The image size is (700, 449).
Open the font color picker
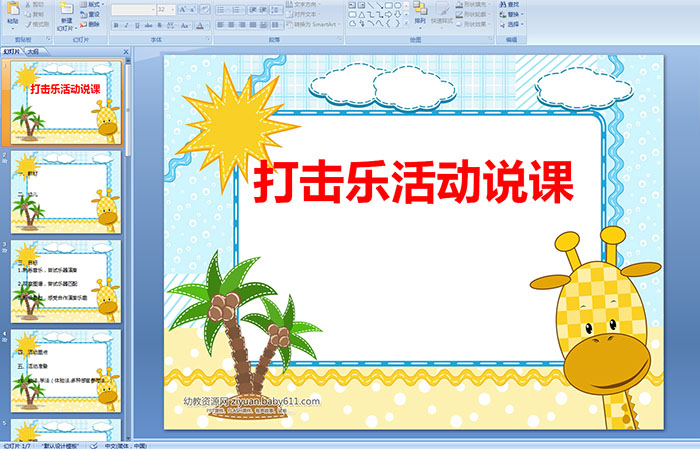[203, 25]
